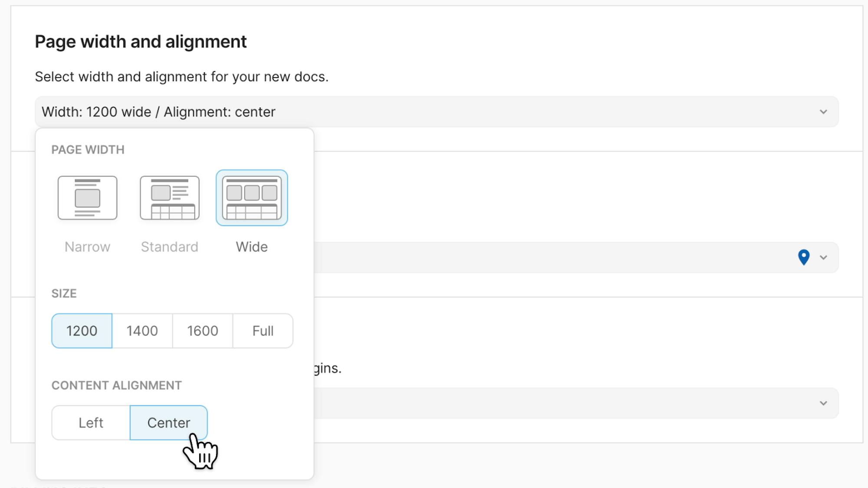
Task: Select the Wide page width icon
Action: 252,198
